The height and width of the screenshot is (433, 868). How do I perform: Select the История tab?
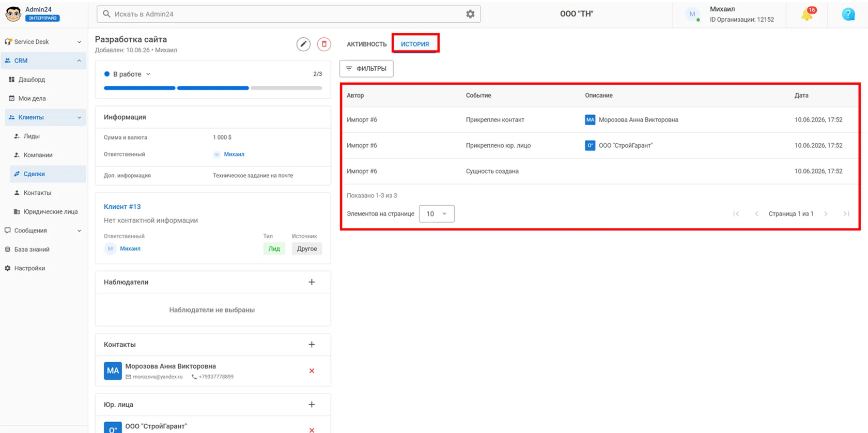click(x=415, y=44)
